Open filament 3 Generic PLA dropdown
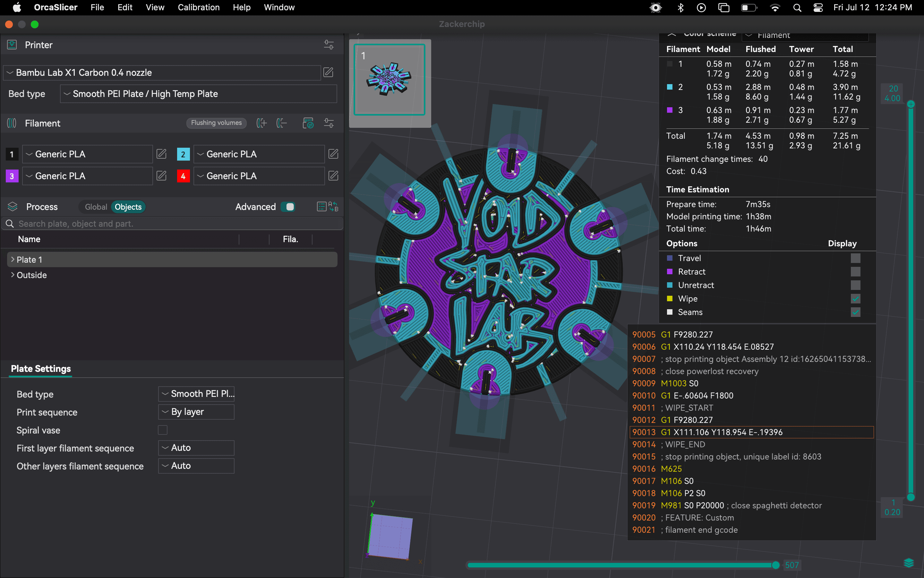This screenshot has height=578, width=924. pos(88,176)
